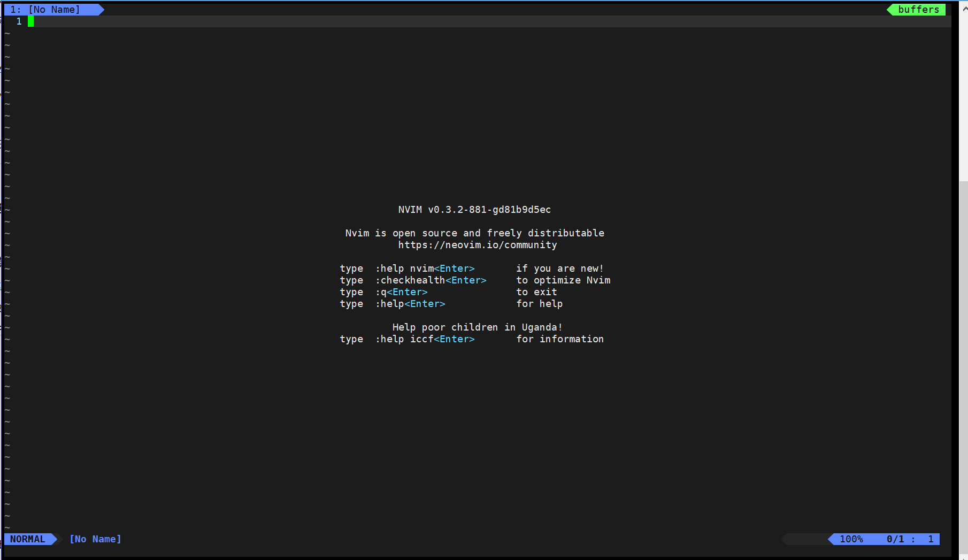Click the 'NVIM v0.3.2-881-gd81b9d5ec' version text
This screenshot has width=968, height=560.
[474, 210]
